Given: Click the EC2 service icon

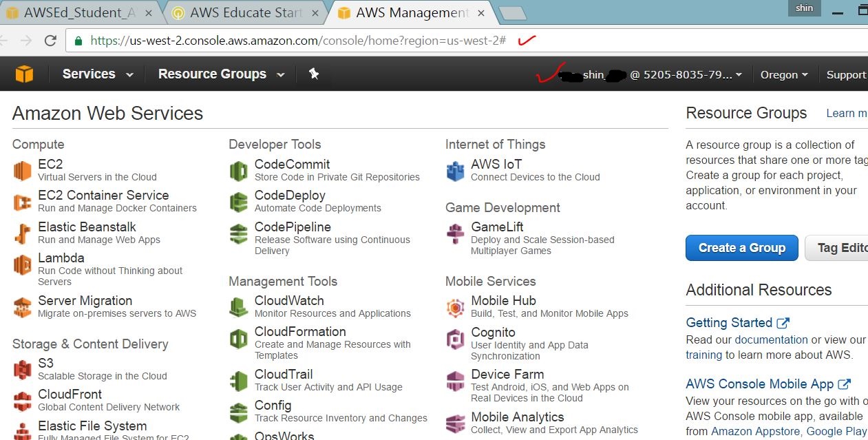Looking at the screenshot, I should pos(23,170).
